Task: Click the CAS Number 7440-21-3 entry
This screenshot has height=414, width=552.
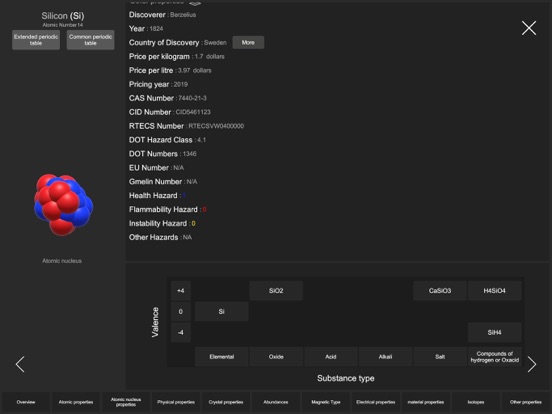Action: (168, 98)
